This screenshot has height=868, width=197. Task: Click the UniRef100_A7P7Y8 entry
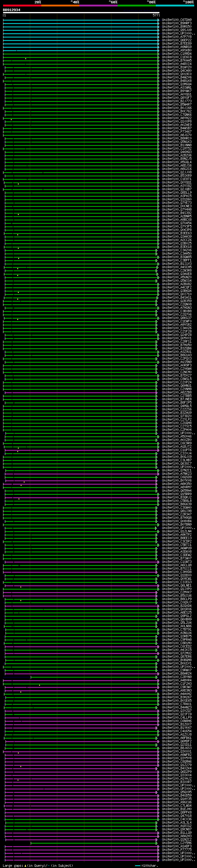pyautogui.click(x=177, y=37)
